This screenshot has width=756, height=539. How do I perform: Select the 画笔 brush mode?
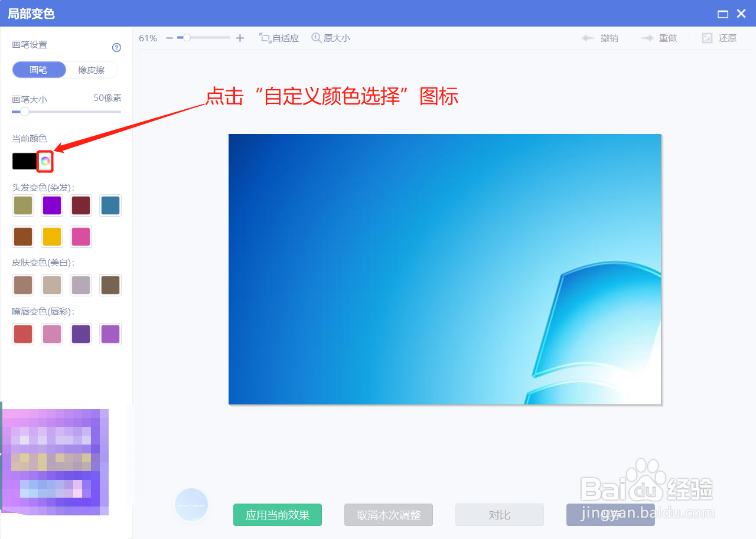point(38,70)
